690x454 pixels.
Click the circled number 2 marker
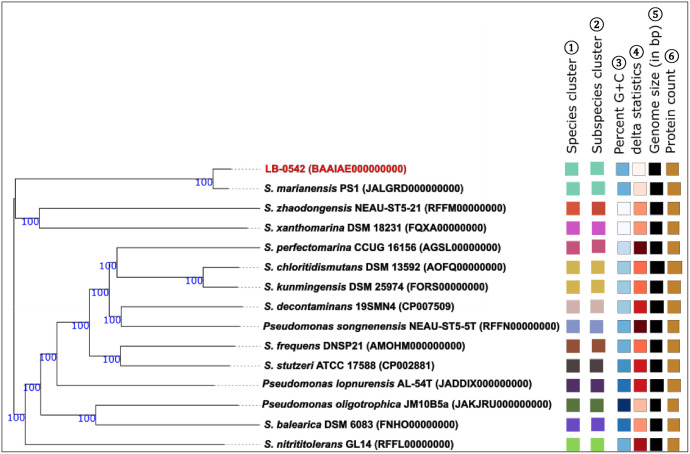597,24
